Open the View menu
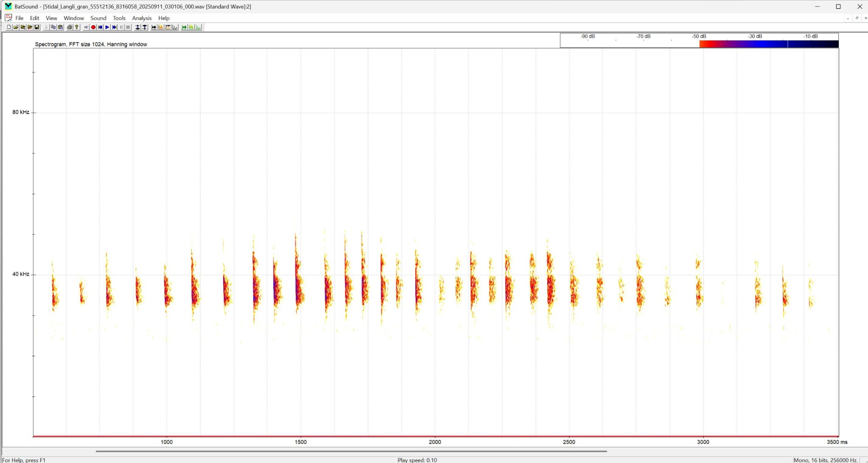 51,18
